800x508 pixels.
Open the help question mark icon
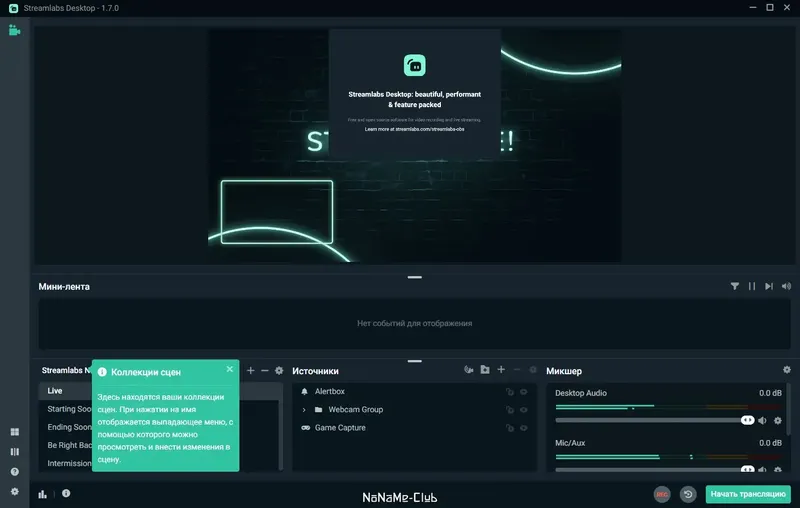15,472
